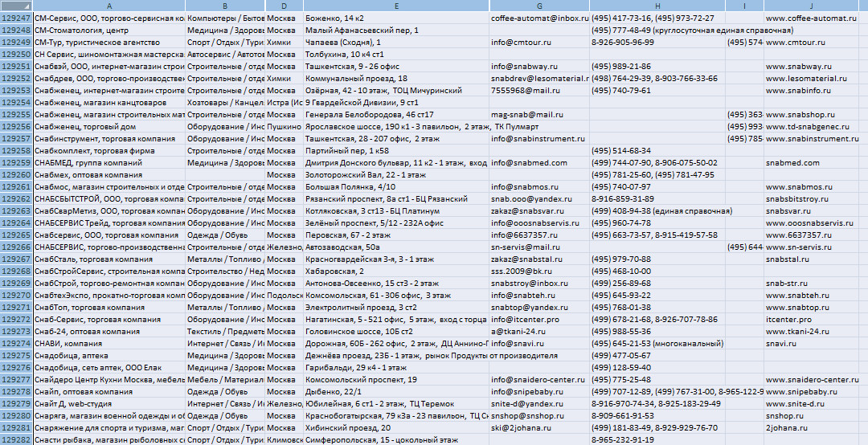The height and width of the screenshot is (445, 868).
Task: Click cell Снабженец, магазин канцтоваров
Action: click(x=109, y=102)
